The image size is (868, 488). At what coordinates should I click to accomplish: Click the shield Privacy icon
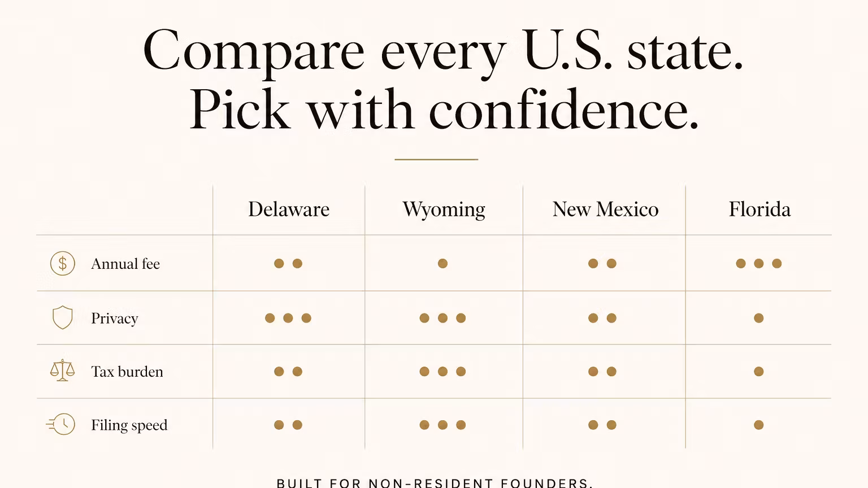(x=63, y=317)
